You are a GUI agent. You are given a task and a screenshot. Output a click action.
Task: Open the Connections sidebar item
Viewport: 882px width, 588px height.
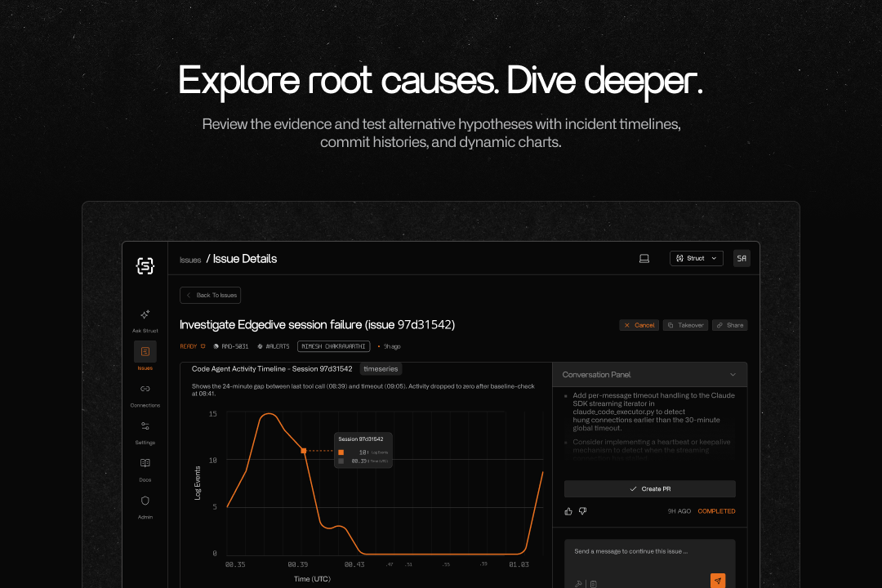tap(145, 395)
